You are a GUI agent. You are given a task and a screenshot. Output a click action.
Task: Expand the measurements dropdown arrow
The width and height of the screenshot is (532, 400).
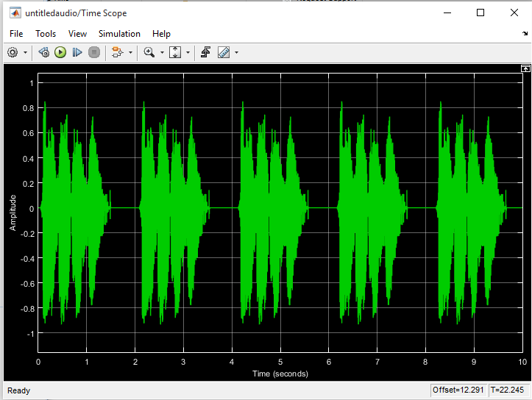tap(236, 52)
